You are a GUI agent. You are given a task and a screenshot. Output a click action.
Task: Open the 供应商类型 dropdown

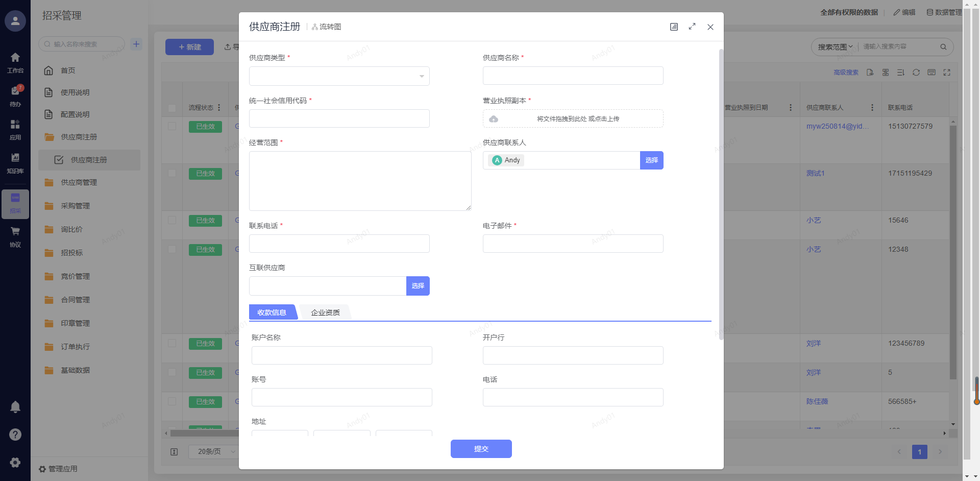point(339,76)
